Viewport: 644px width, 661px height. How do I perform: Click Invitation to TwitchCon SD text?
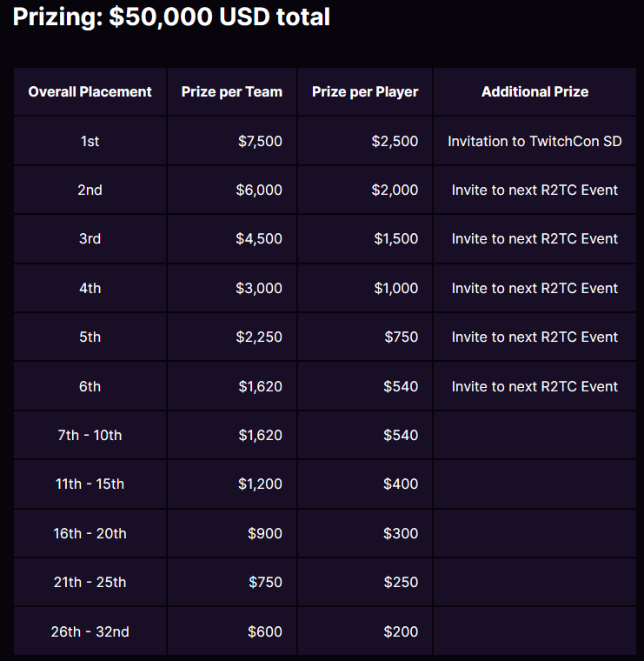(x=534, y=141)
